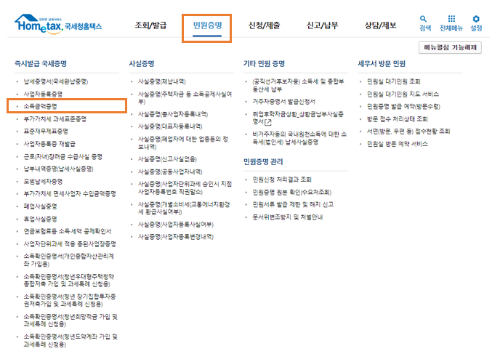
Task: Open 거주자증명서 발급신청서 link
Action: click(284, 102)
